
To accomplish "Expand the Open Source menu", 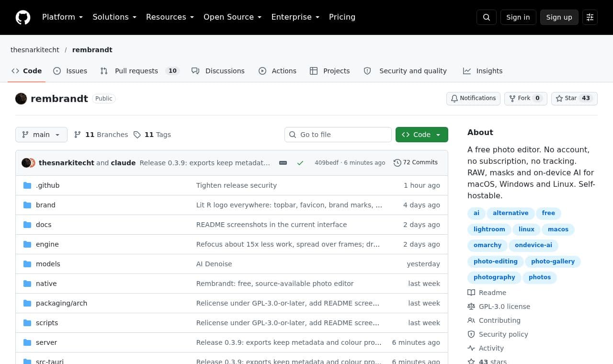I will tap(232, 17).
